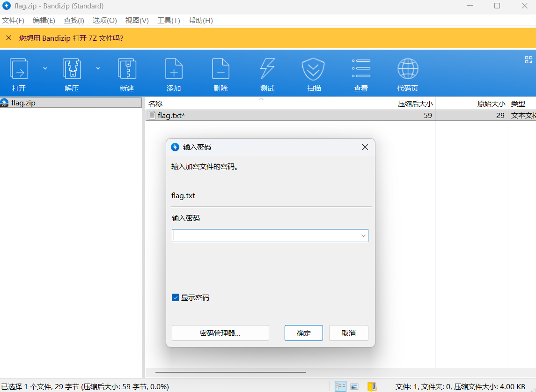Switch to thumbnail view in status bar
536x392 pixels.
point(354,386)
